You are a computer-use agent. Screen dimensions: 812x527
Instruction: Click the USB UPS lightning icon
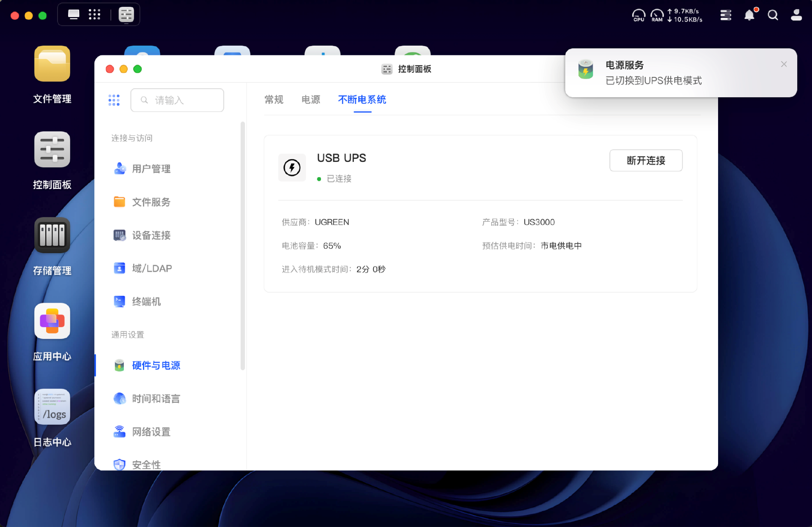coord(292,168)
